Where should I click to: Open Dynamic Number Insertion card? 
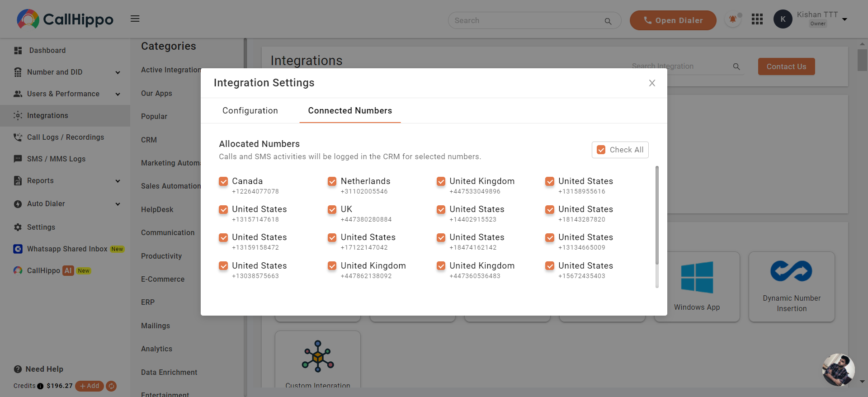pyautogui.click(x=792, y=287)
